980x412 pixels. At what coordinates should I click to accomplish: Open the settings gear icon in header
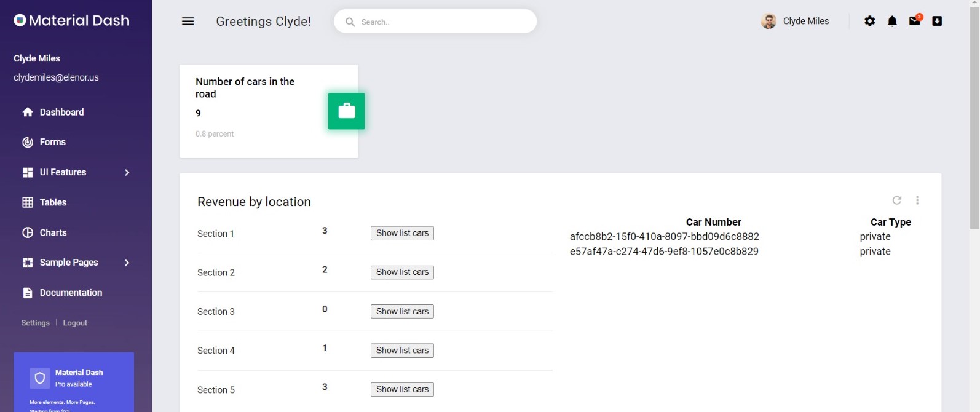pyautogui.click(x=869, y=21)
